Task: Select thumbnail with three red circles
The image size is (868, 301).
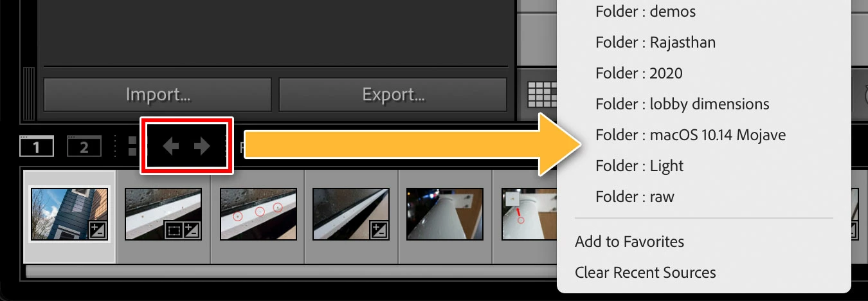Action: [258, 214]
